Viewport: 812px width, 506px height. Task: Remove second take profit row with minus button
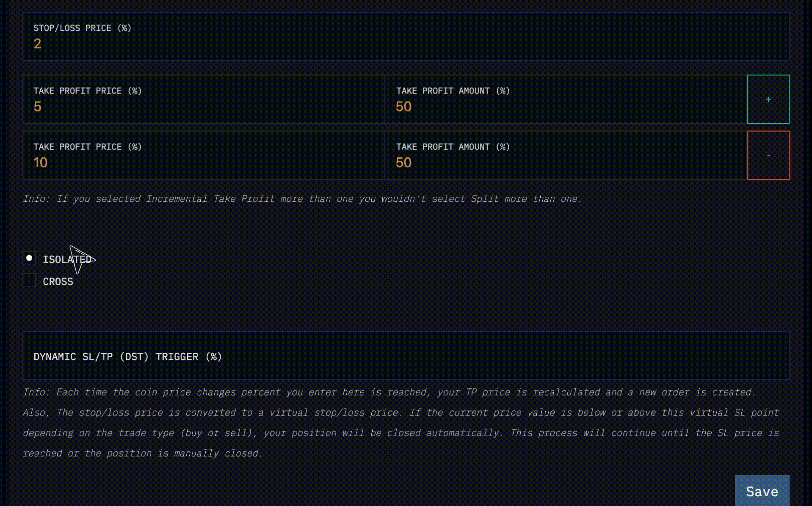(x=768, y=155)
